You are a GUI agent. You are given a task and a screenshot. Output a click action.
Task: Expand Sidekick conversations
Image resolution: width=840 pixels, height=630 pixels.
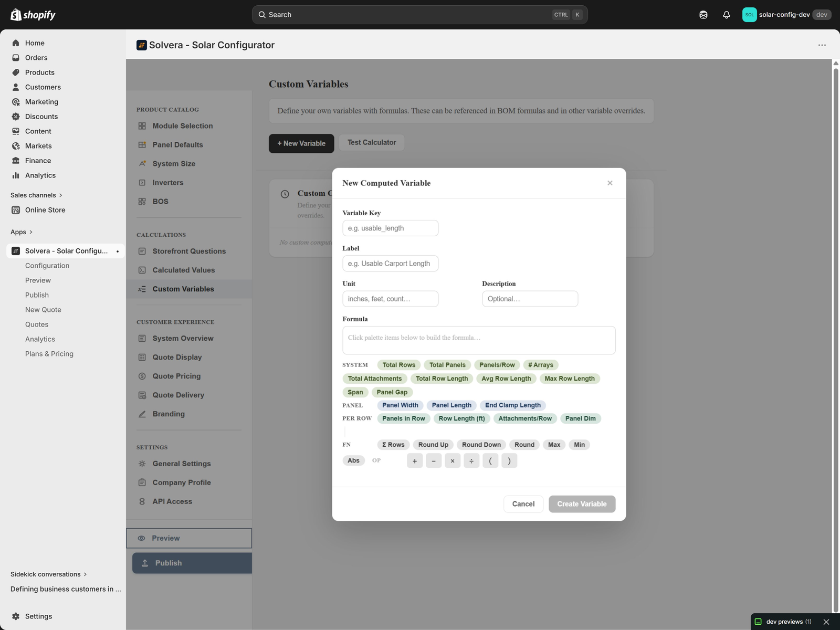coord(49,574)
